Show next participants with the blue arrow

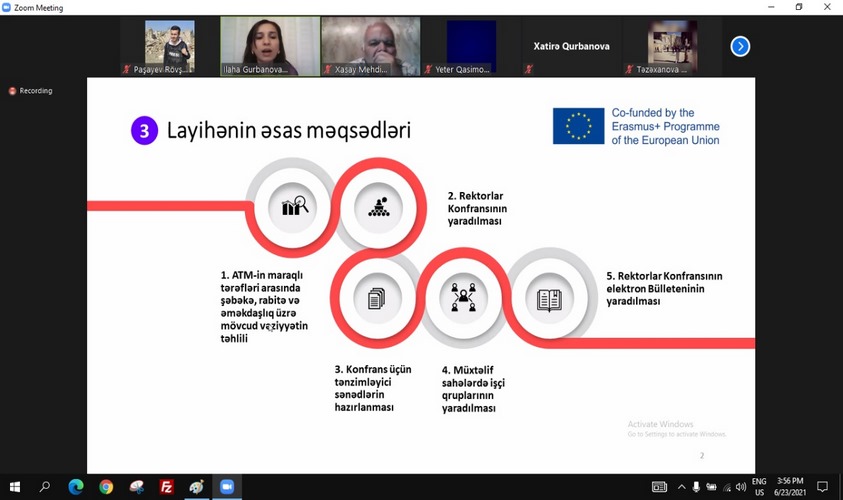(740, 46)
